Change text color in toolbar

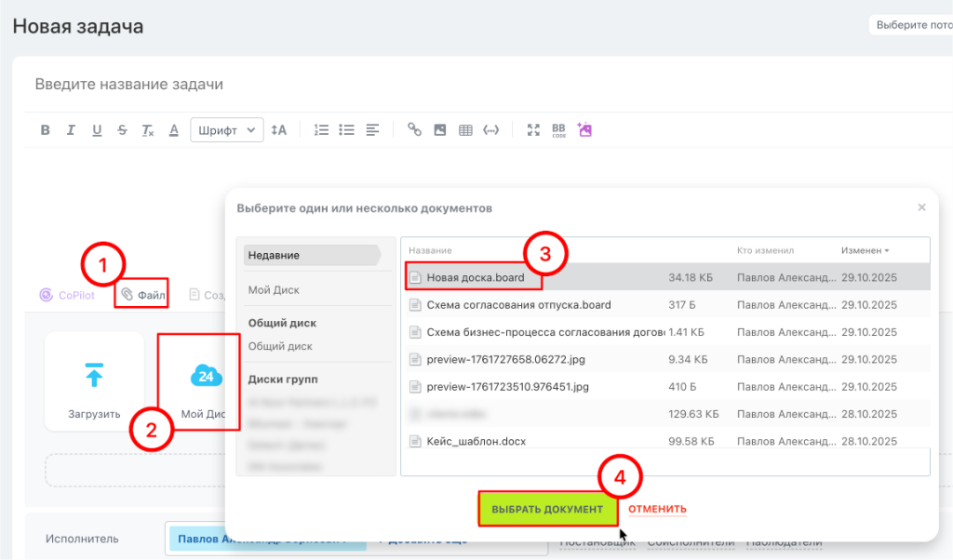coord(173,130)
